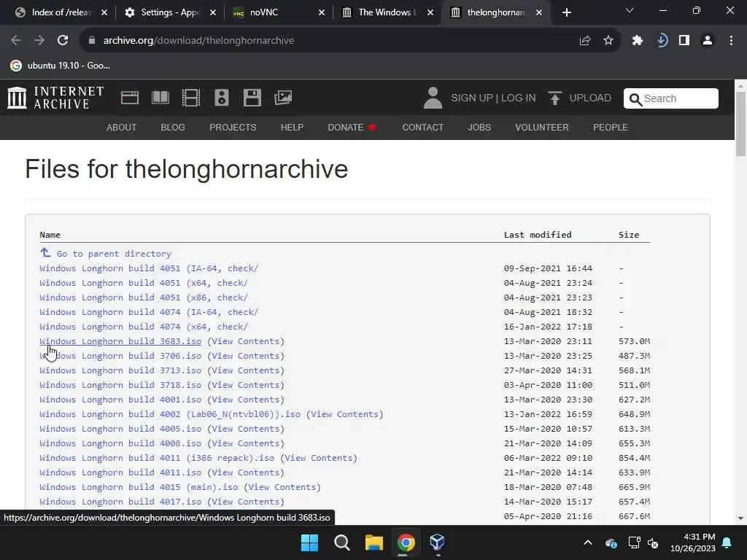
Task: Click the upload arrow icon
Action: tap(554, 98)
